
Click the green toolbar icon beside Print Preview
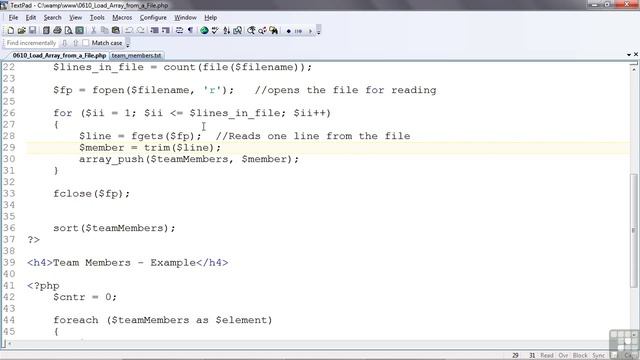[x=80, y=31]
